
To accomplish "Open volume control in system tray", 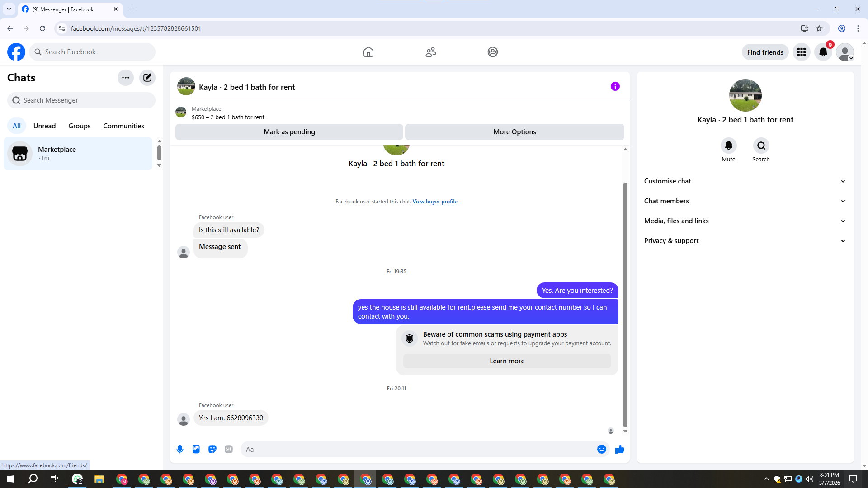I will pyautogui.click(x=810, y=479).
